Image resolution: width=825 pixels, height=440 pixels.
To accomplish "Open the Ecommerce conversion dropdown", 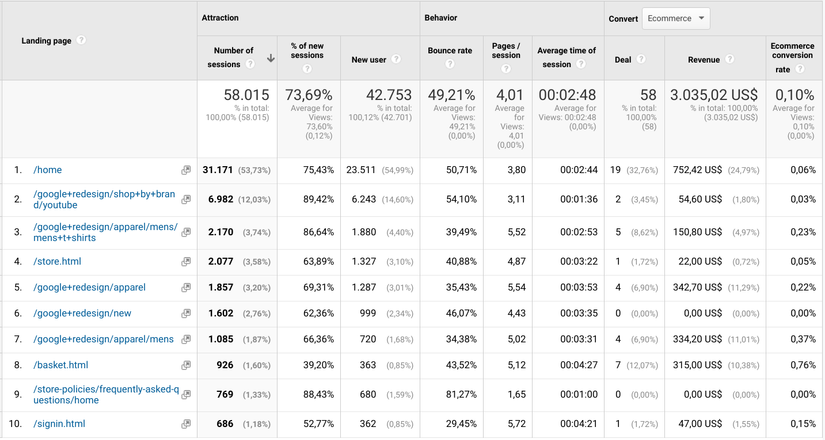I will click(x=676, y=18).
